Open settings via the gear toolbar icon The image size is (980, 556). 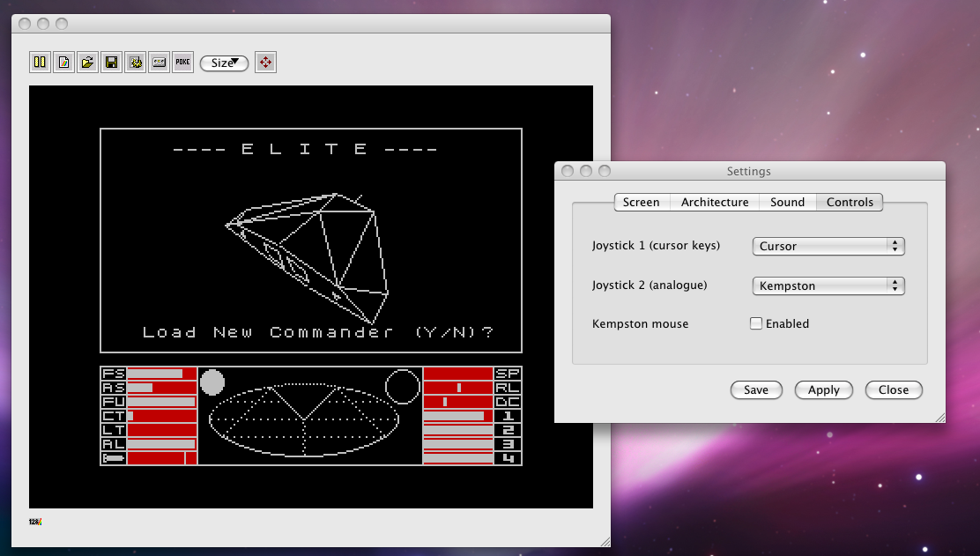[135, 63]
